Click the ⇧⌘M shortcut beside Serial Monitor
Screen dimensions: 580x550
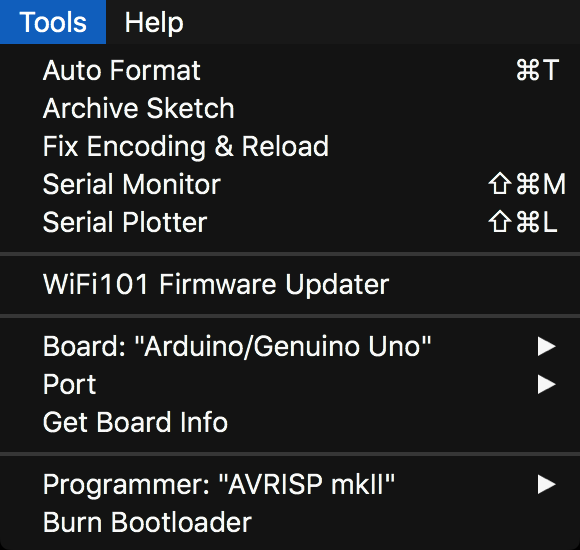coord(527,184)
